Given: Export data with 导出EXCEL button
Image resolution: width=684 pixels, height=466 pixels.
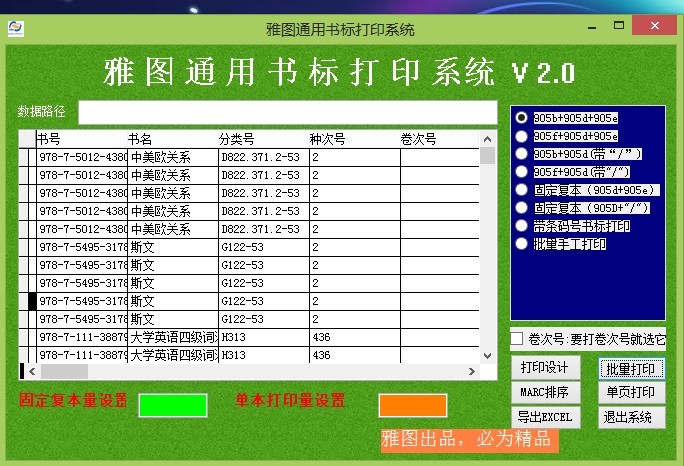Looking at the screenshot, I should (x=545, y=417).
